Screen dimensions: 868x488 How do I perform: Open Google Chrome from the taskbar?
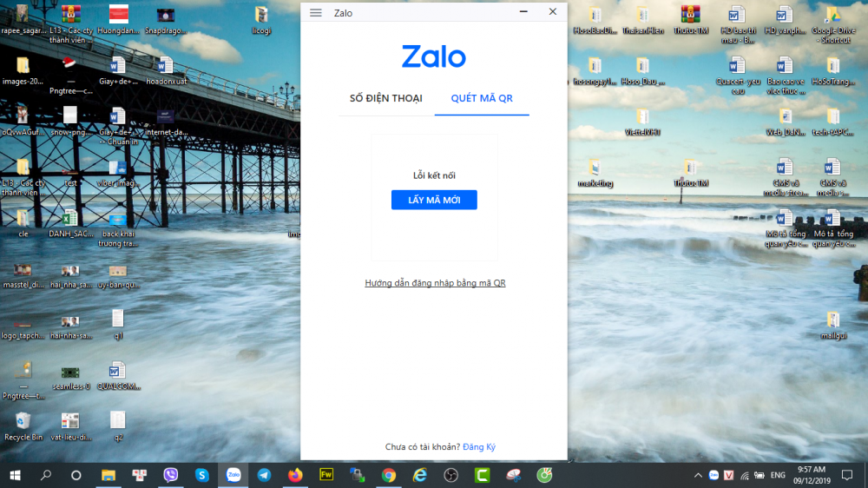tap(389, 475)
